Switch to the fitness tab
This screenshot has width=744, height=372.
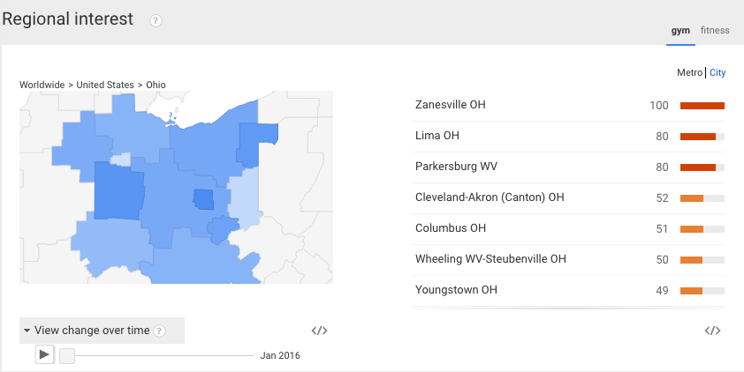point(715,30)
